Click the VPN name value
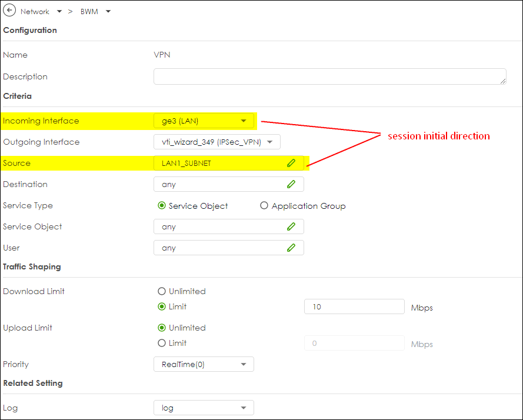The height and width of the screenshot is (420, 523). point(162,55)
